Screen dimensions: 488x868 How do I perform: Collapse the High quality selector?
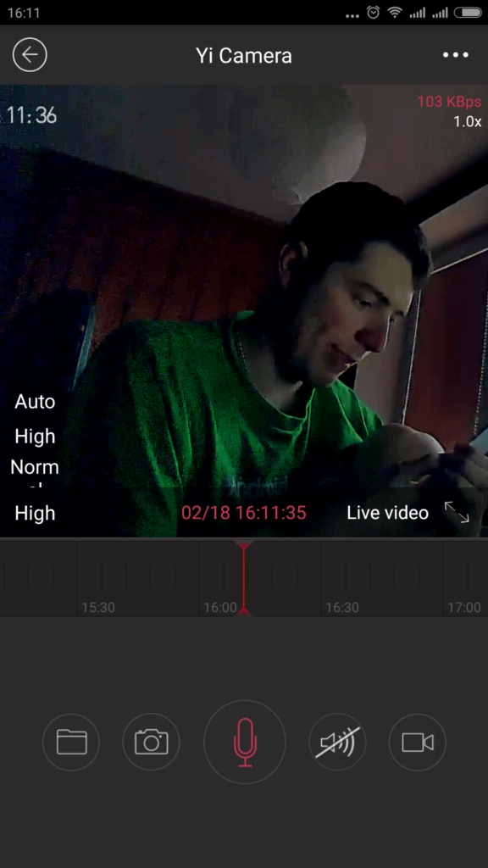[x=35, y=513]
